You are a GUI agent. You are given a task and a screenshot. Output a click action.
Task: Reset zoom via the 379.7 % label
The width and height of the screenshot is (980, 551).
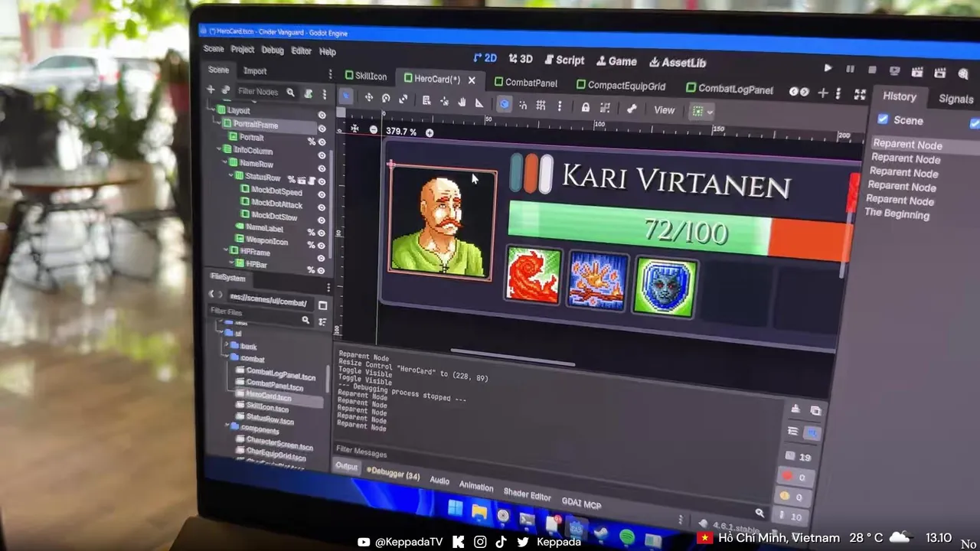(401, 132)
